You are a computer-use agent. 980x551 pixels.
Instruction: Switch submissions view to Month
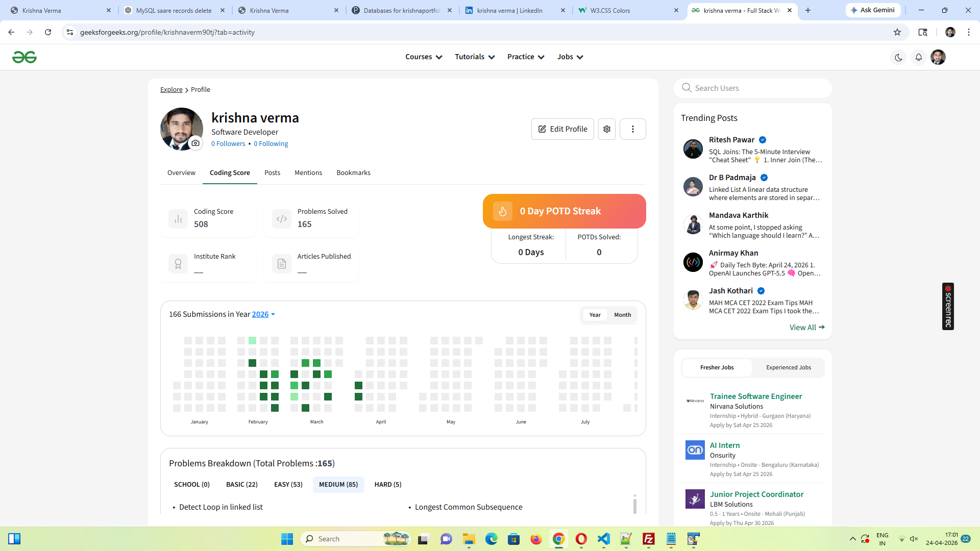point(622,315)
